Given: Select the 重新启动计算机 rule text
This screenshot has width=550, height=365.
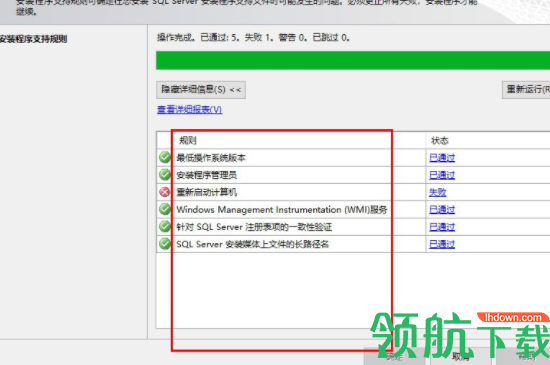Looking at the screenshot, I should tap(207, 192).
